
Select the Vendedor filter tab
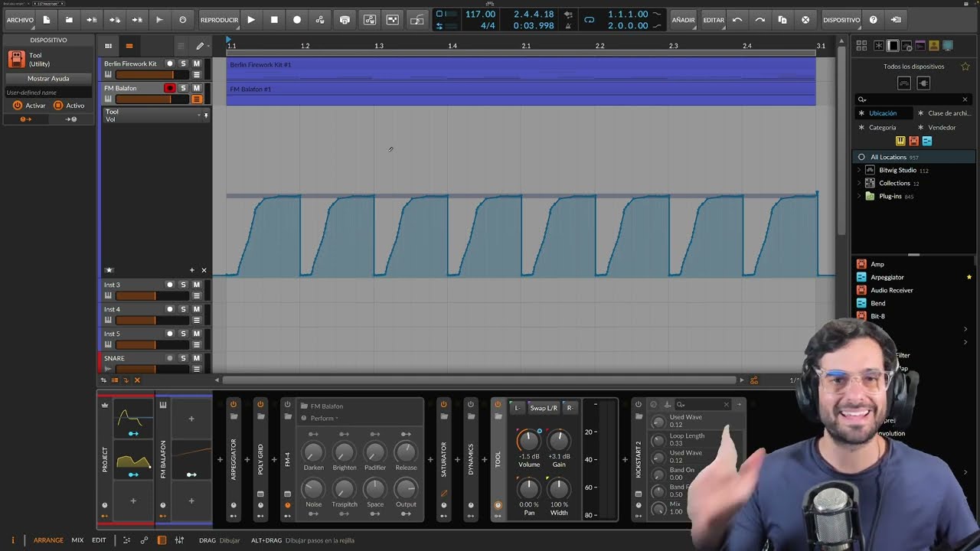[x=942, y=128]
